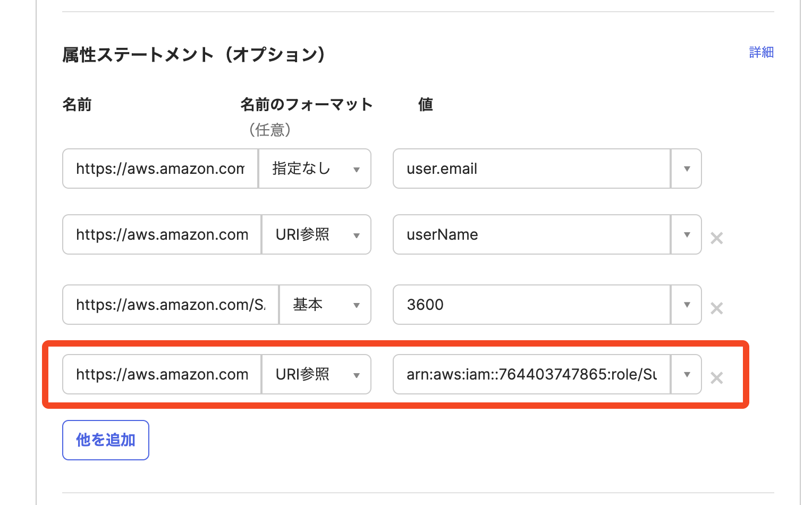This screenshot has width=812, height=505.
Task: Expand the URI参照 format dropdown in highlighted row
Action: coord(316,374)
